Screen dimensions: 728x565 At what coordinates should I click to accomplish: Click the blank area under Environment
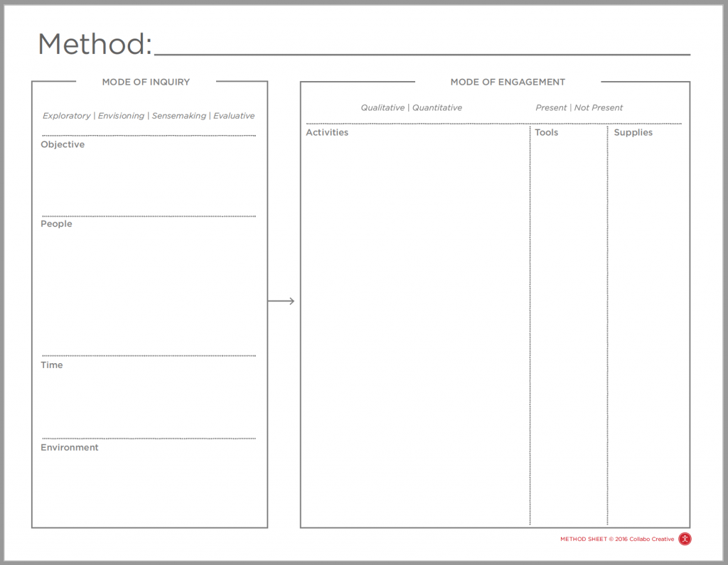pos(148,487)
